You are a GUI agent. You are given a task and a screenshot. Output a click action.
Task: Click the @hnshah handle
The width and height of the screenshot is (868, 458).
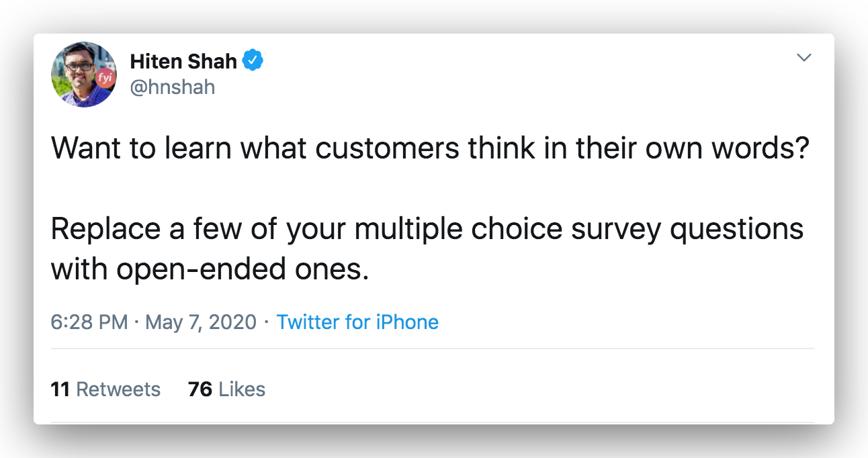tap(173, 87)
